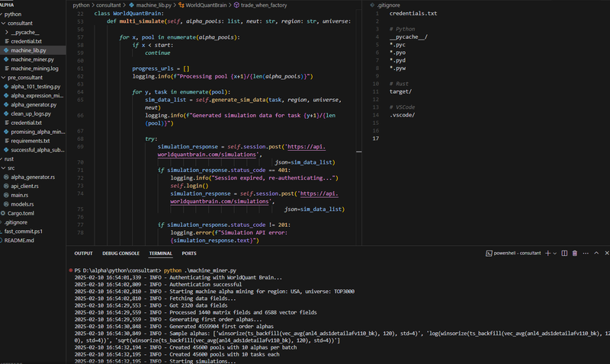The width and height of the screenshot is (610, 364).
Task: Click the 'continue' keyword on line 59
Action: pos(158,53)
